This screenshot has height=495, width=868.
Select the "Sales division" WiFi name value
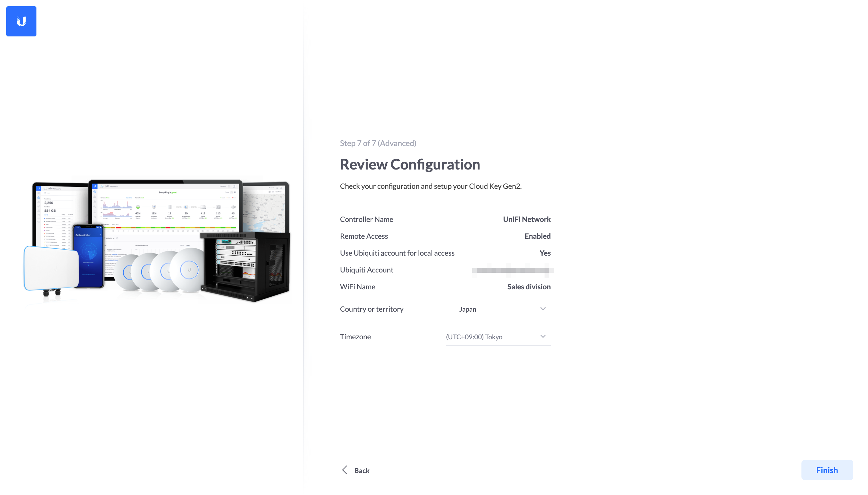pyautogui.click(x=529, y=287)
